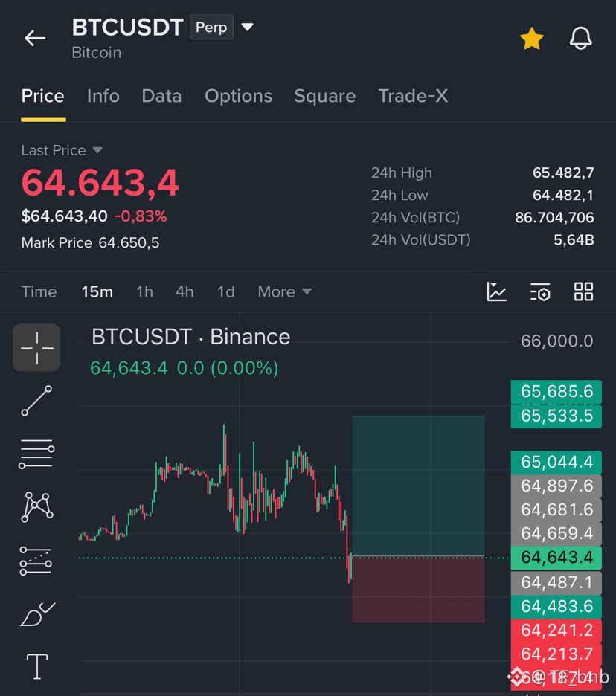Go back with the left arrow
The height and width of the screenshot is (696, 616).
[35, 38]
